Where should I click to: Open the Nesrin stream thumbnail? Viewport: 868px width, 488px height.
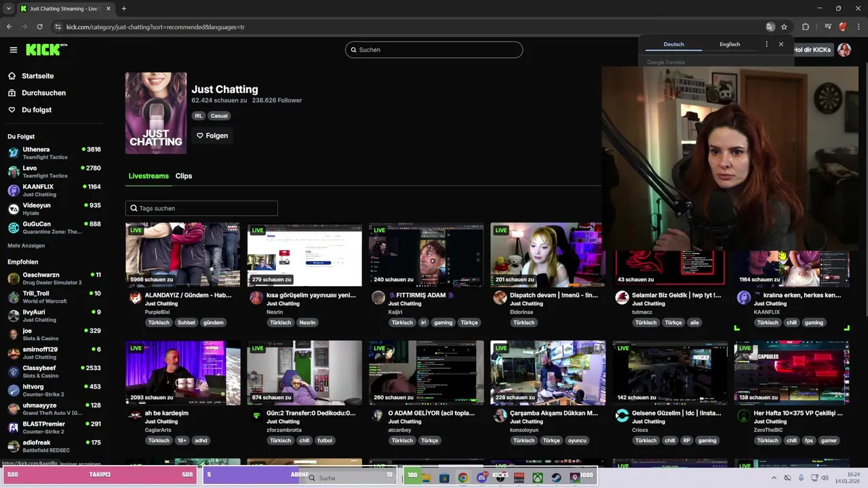[304, 255]
